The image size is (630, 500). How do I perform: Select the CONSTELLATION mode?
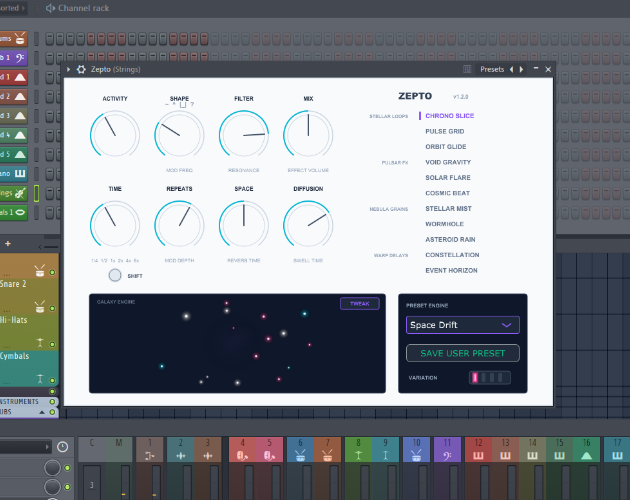(x=452, y=255)
